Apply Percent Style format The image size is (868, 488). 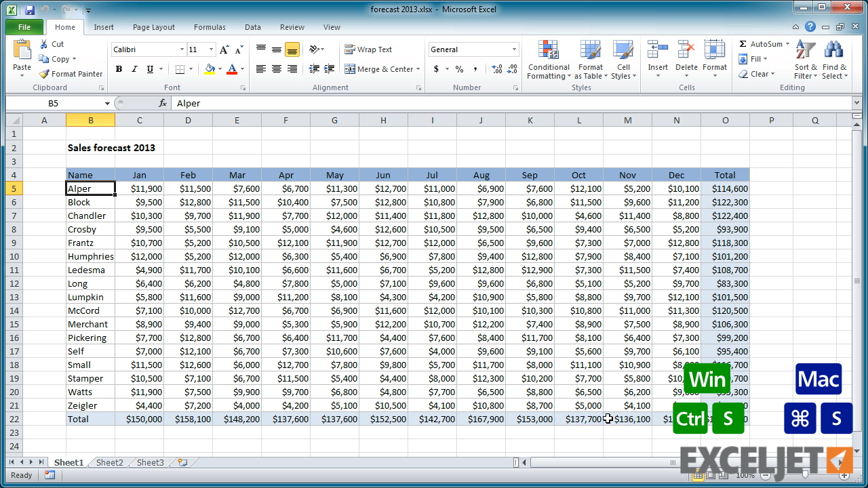tap(459, 69)
